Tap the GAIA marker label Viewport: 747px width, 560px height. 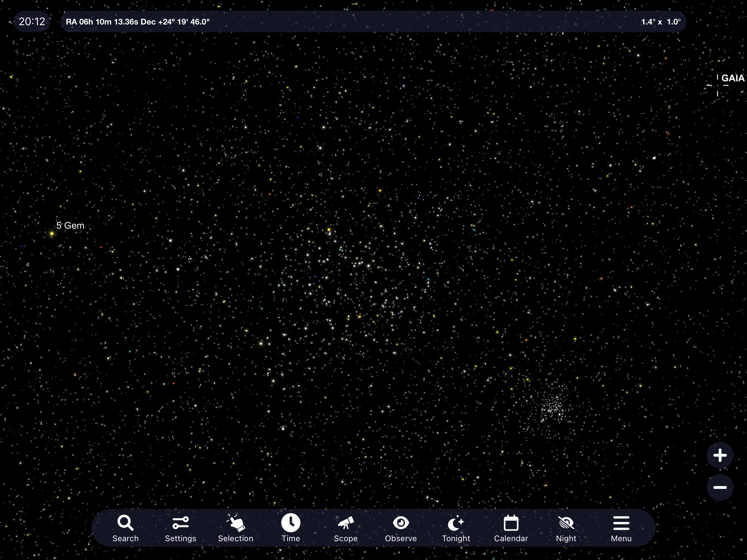tap(733, 78)
